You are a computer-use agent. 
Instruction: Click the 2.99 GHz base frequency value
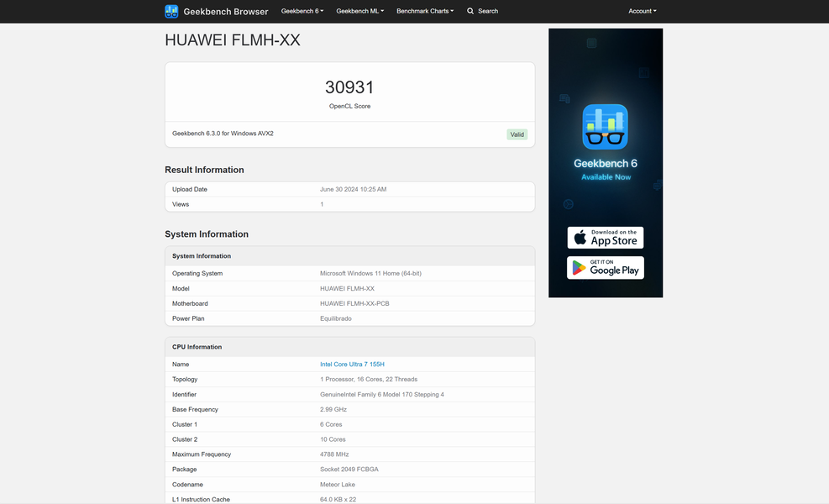pyautogui.click(x=333, y=409)
